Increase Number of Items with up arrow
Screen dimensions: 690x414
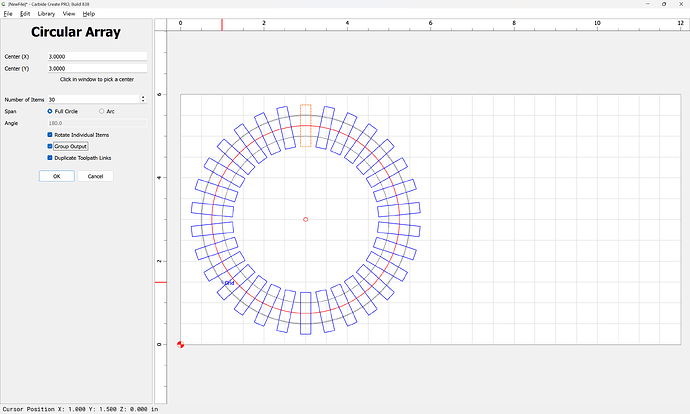pyautogui.click(x=144, y=97)
